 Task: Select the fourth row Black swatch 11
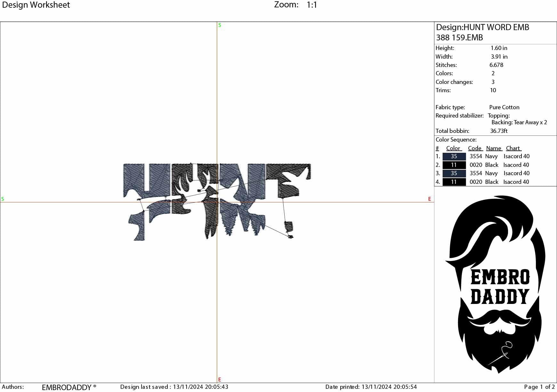[454, 182]
